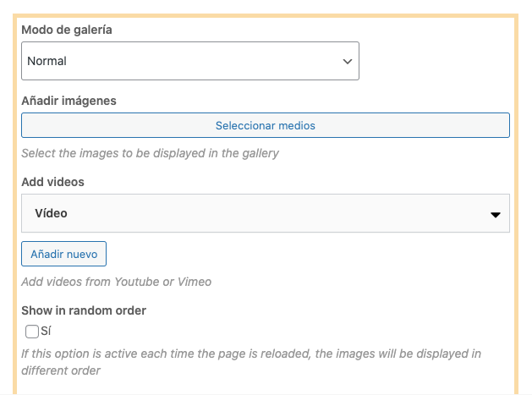Click the Show in random order heading
The image size is (532, 395).
click(x=84, y=310)
